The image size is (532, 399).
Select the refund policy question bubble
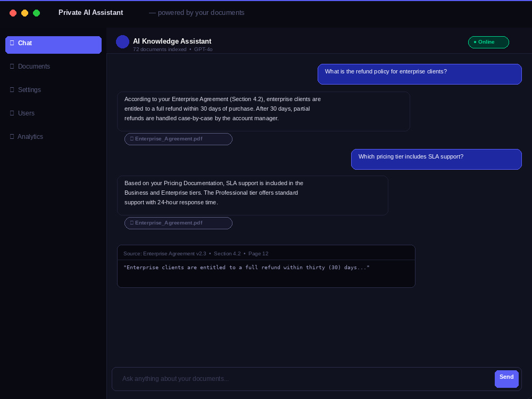coord(419,74)
